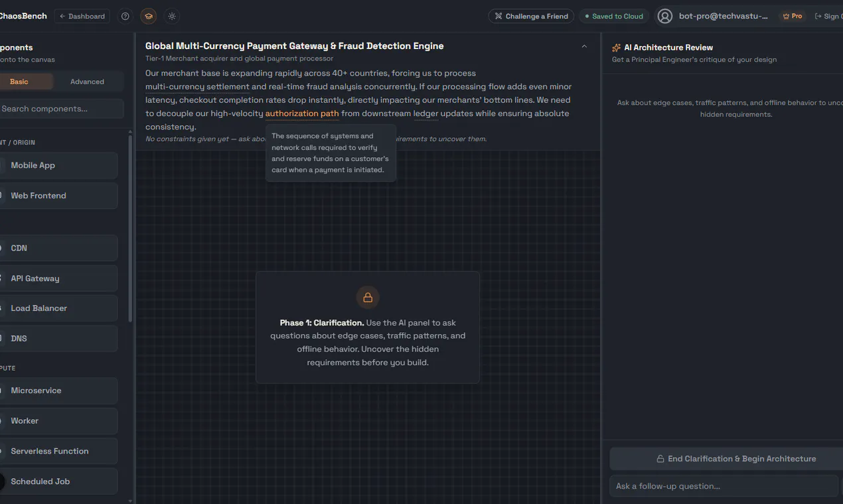Click the bot-pro@techvastu account email
The height and width of the screenshot is (504, 843).
724,16
